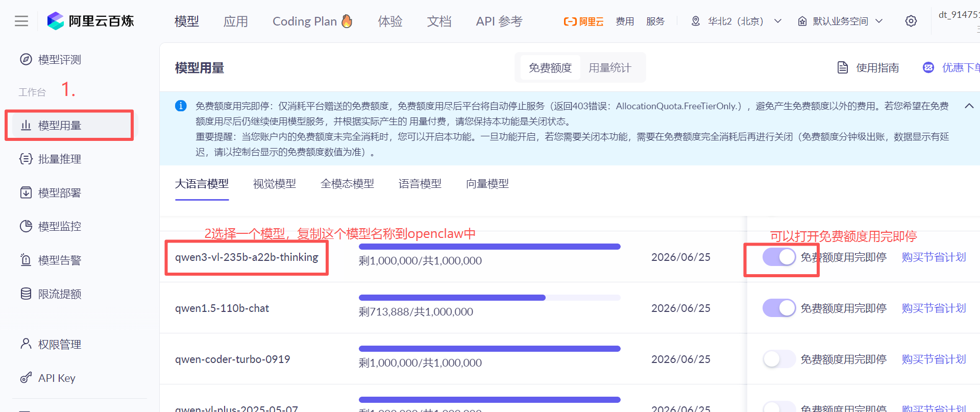
Task: Click the 使用指南 link text
Action: pos(878,67)
